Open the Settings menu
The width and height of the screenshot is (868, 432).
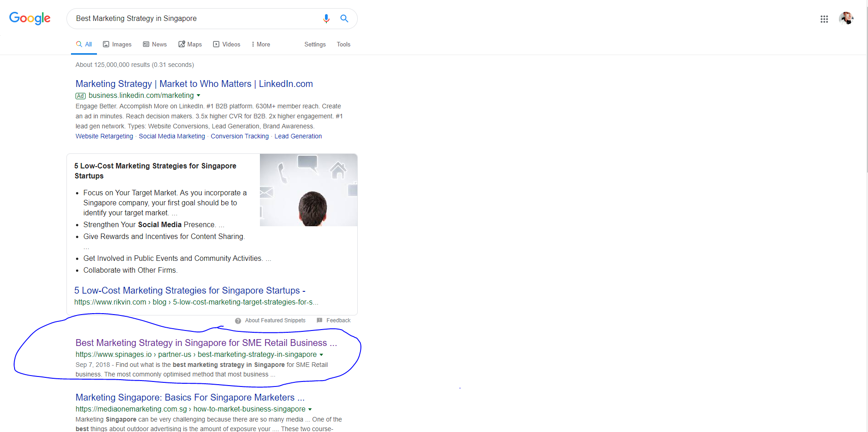tap(315, 45)
